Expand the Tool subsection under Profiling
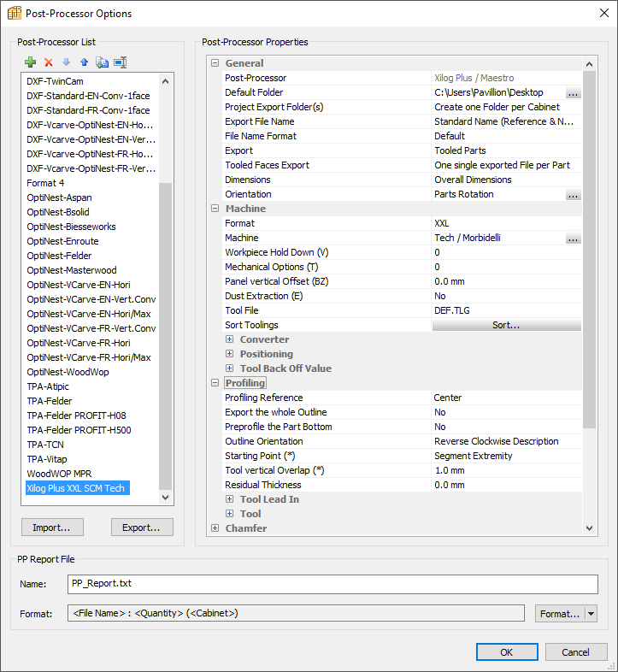The image size is (618, 672). 230,514
